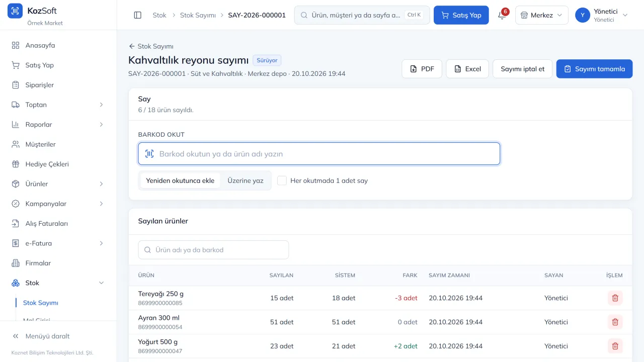644x362 pixels.
Task: Click the counted products search field
Action: click(213, 250)
